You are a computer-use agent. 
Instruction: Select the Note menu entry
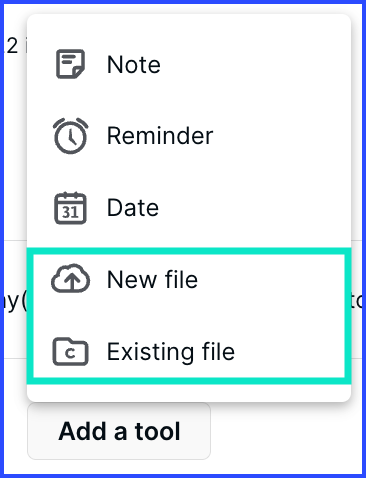coord(189,64)
